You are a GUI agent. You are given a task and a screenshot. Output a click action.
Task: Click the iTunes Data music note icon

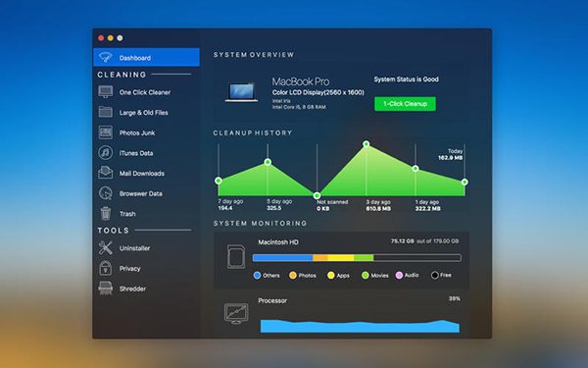click(x=106, y=153)
